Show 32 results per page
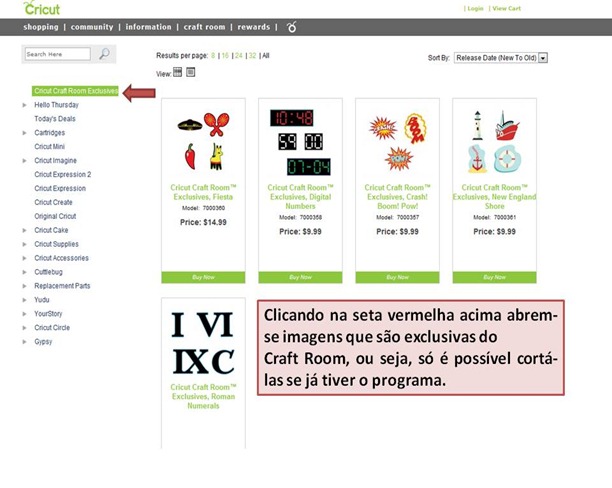This screenshot has height=488, width=612. 253,55
